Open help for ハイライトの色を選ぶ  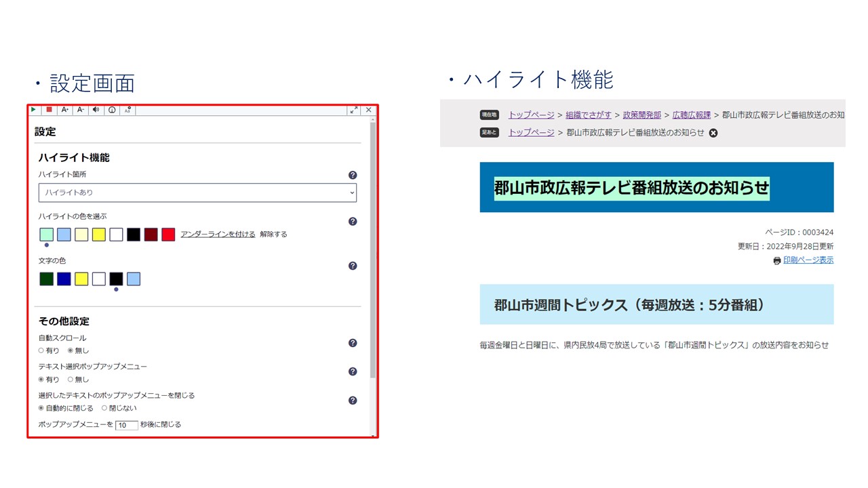353,221
